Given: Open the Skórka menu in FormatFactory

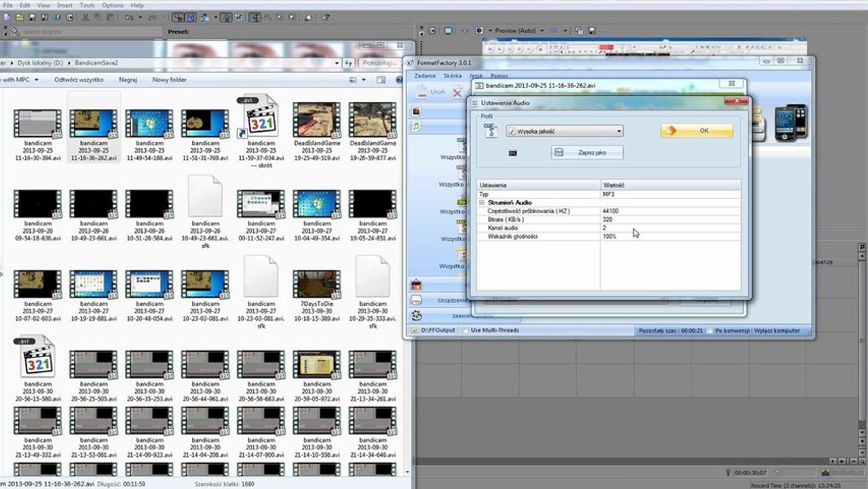Looking at the screenshot, I should [453, 76].
